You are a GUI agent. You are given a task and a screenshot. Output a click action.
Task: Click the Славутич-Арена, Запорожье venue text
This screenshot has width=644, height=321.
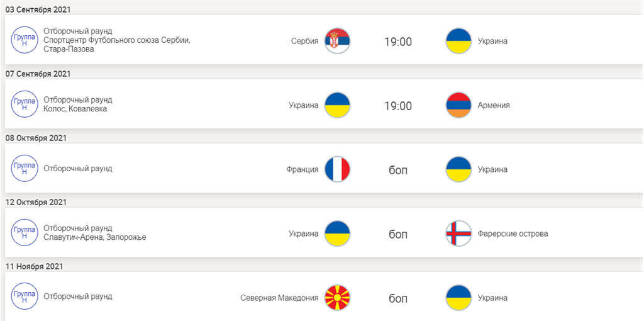click(x=94, y=237)
